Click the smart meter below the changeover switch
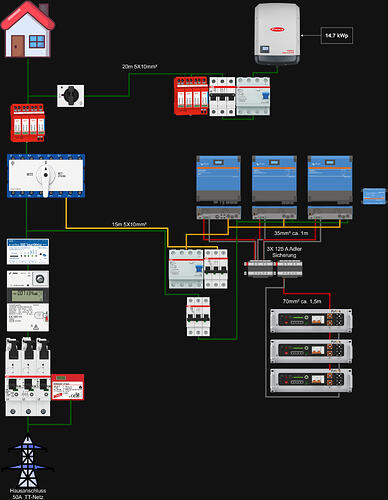 (28, 252)
